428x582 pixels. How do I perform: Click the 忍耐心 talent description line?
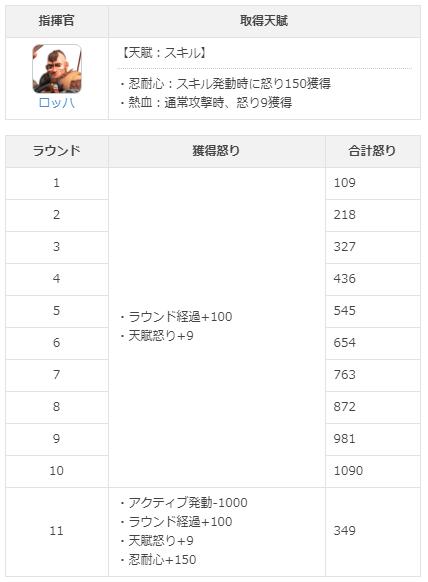pos(225,84)
